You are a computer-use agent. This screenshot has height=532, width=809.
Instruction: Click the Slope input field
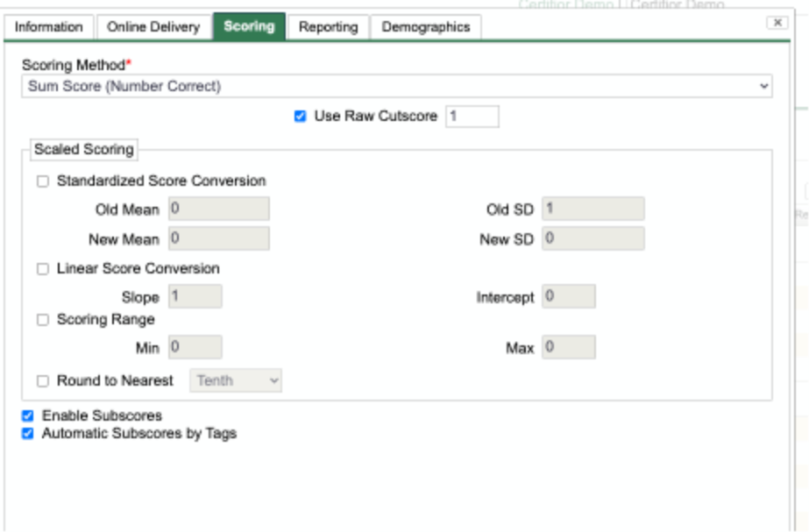pyautogui.click(x=195, y=297)
